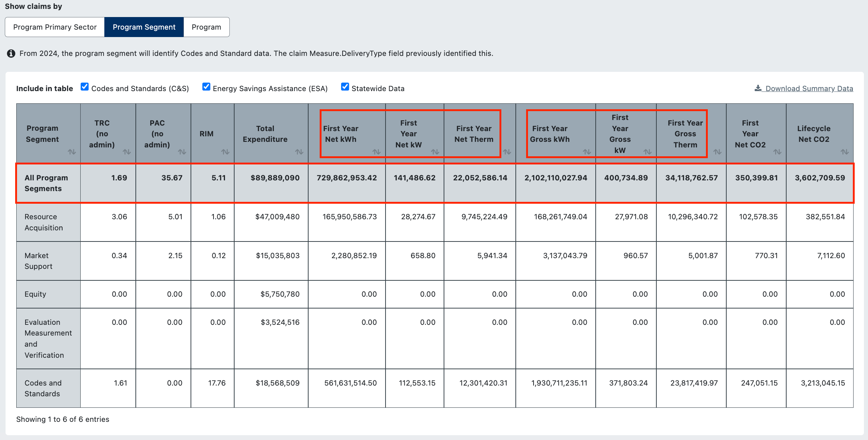This screenshot has width=868, height=440.
Task: Sort by First Year Gross Therm arrows
Action: [717, 152]
